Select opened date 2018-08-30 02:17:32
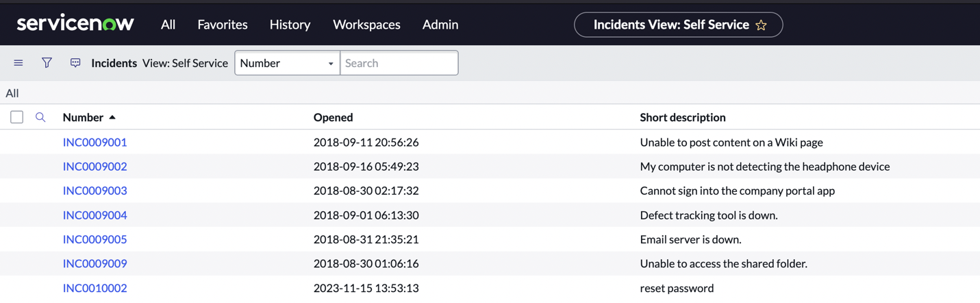This screenshot has width=980, height=303. click(366, 191)
